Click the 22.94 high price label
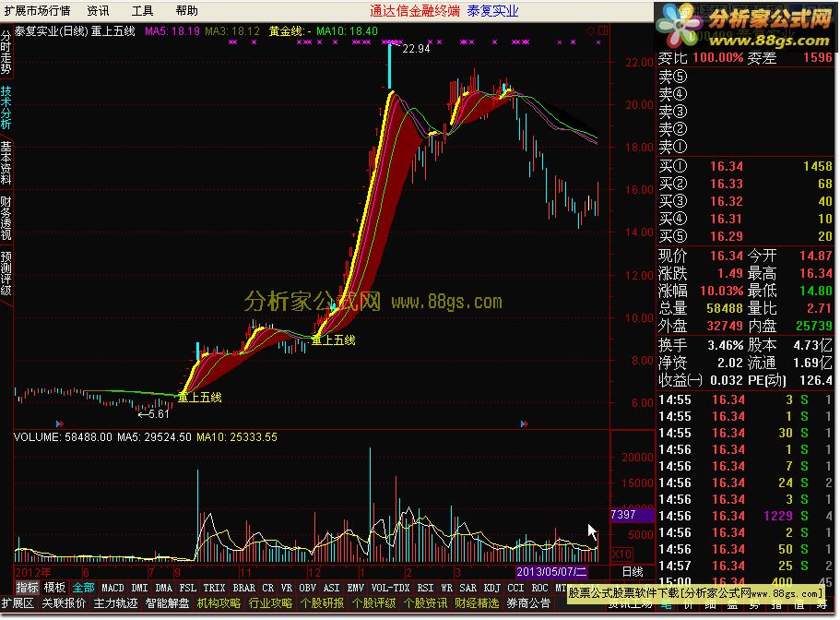The height and width of the screenshot is (620, 840). 416,49
